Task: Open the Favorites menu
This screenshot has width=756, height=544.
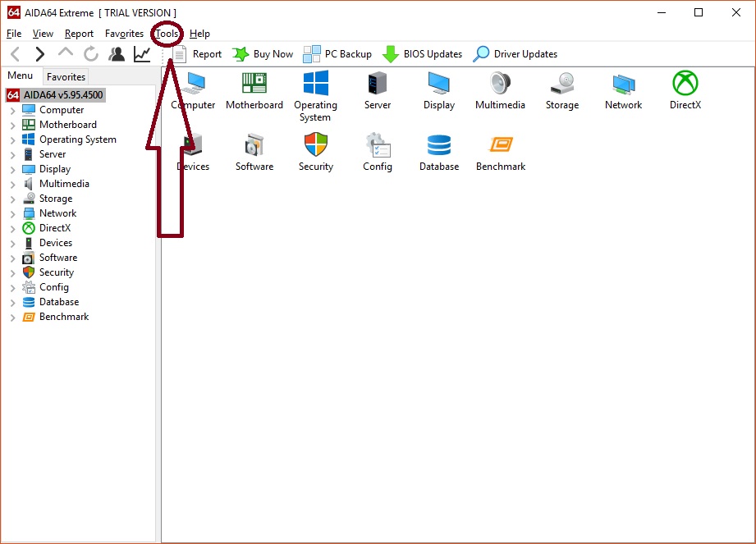Action: [125, 34]
